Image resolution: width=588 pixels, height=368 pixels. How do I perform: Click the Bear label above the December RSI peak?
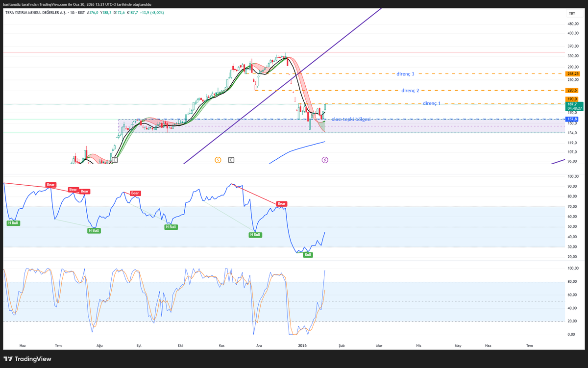click(281, 203)
